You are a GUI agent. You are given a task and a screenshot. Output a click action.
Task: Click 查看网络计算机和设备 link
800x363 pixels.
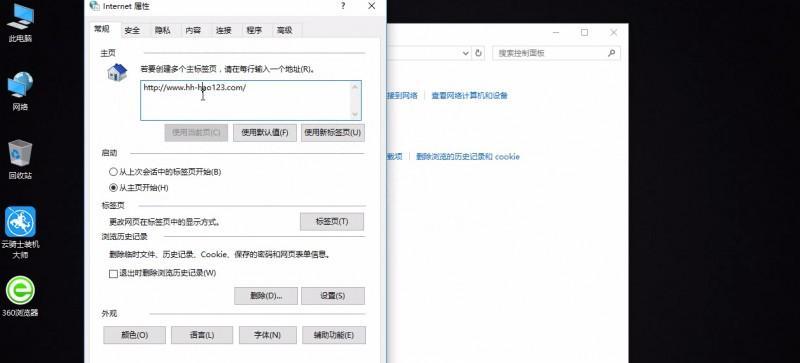point(469,95)
